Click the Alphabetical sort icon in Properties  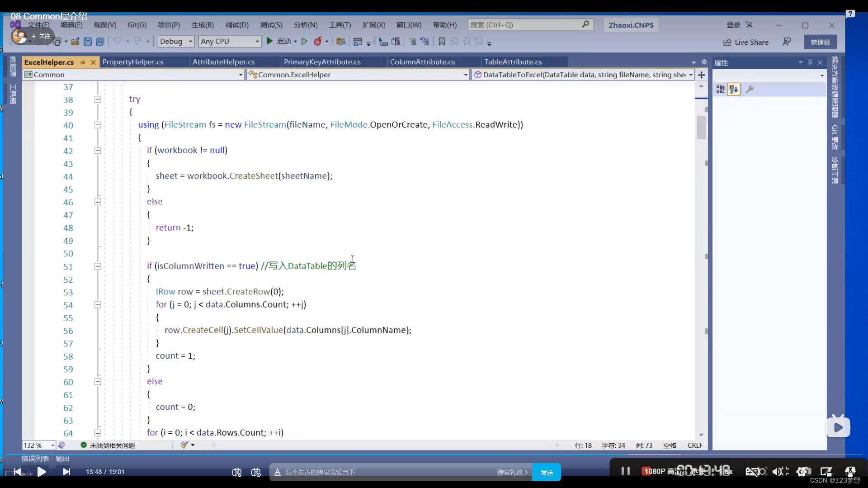[x=734, y=90]
